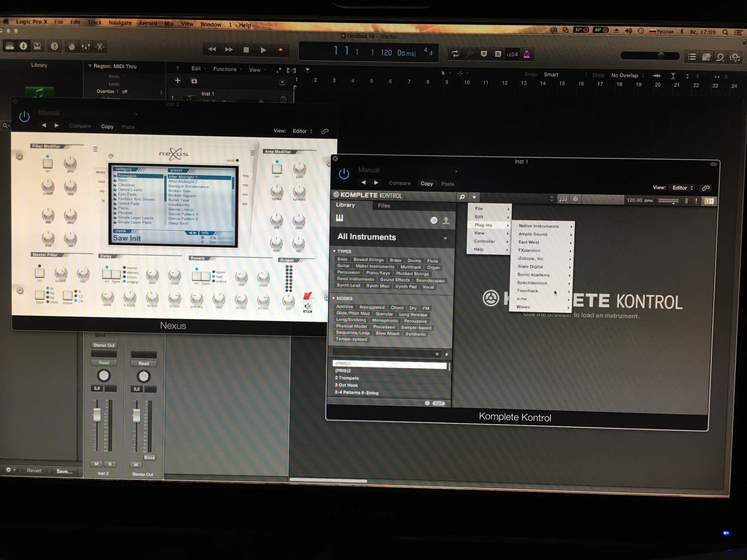747x560 pixels.
Task: Toggle the cycle loop button
Action: (455, 54)
